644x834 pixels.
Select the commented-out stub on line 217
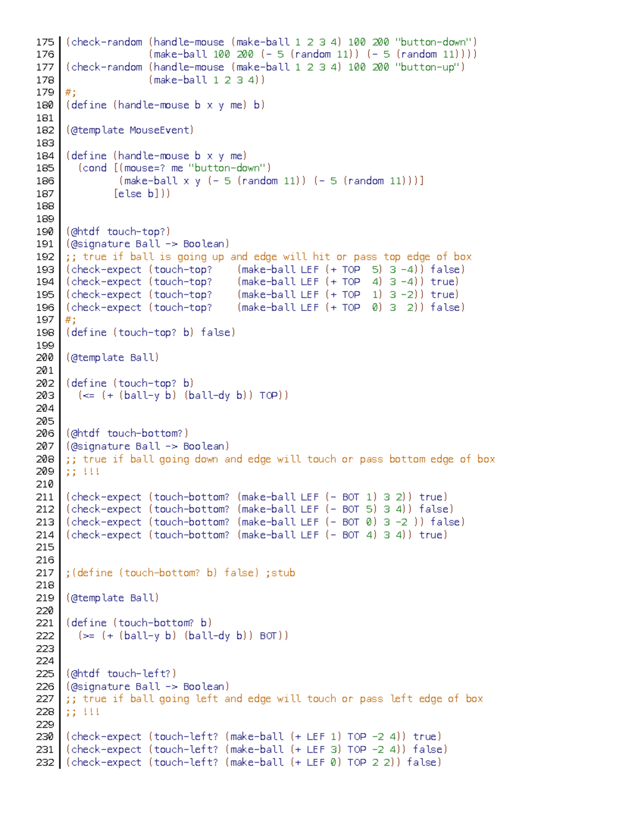point(180,572)
